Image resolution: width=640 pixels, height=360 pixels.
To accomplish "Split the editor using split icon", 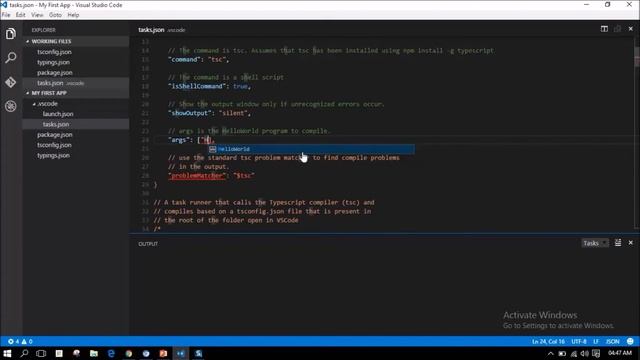I will point(604,29).
